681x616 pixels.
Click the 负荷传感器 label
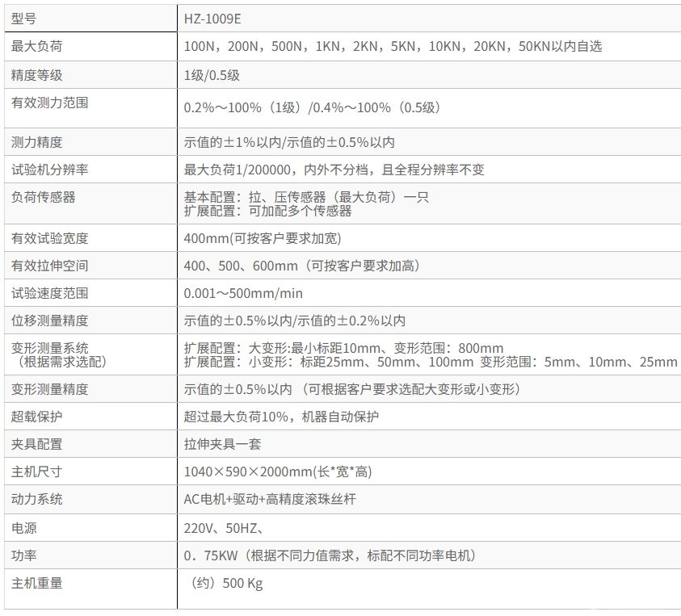point(43,197)
